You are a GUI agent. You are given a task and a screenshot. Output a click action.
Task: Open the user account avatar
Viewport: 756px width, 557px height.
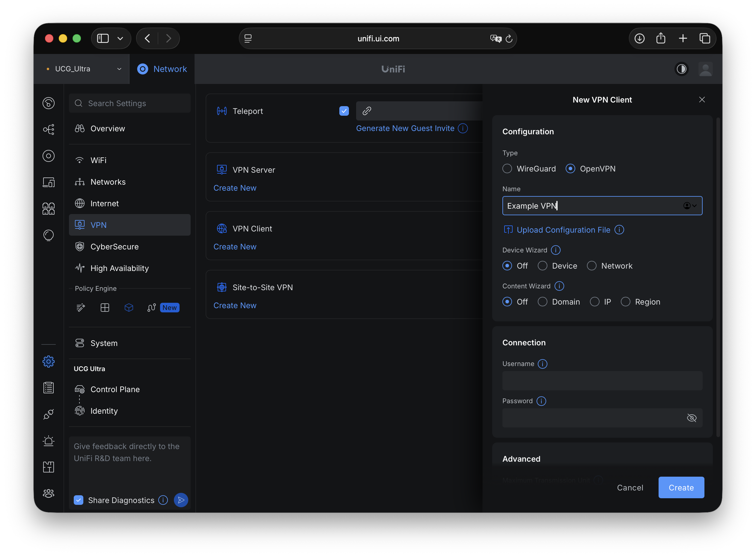pyautogui.click(x=705, y=69)
